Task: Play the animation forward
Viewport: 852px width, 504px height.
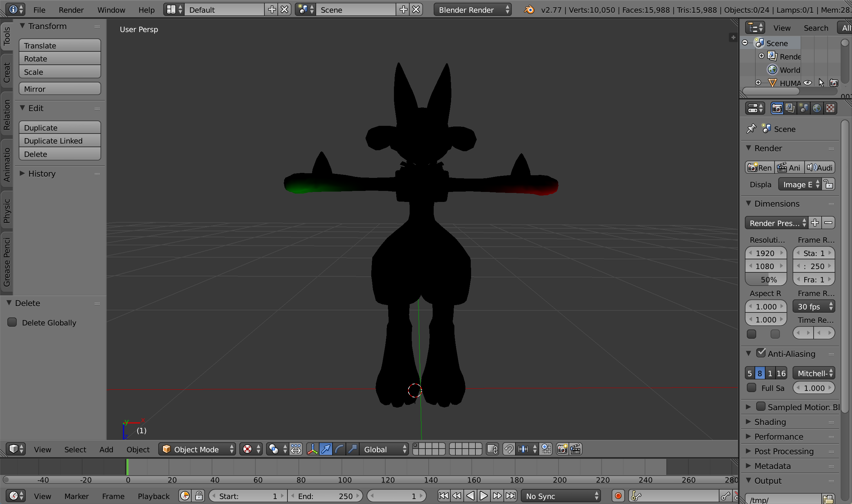Action: (483, 496)
